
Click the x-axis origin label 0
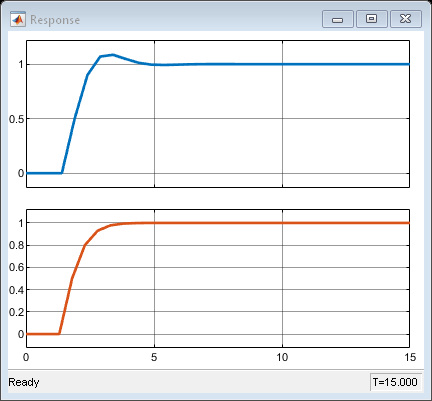(x=26, y=357)
